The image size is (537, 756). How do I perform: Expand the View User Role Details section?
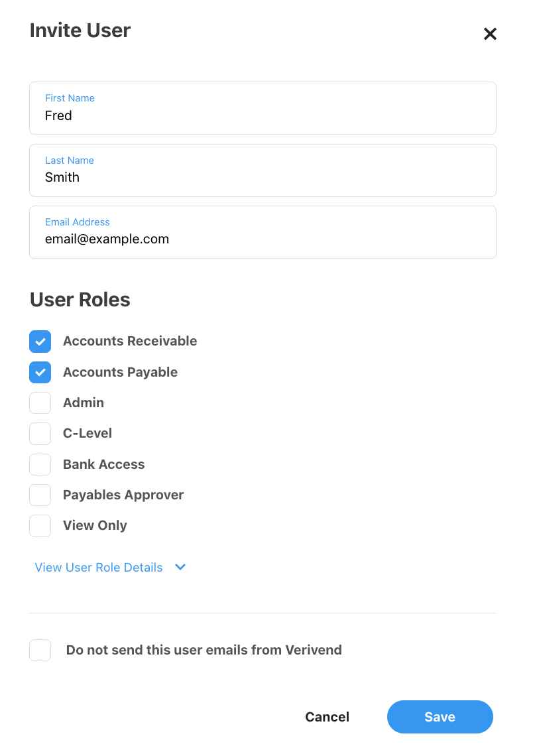98,567
